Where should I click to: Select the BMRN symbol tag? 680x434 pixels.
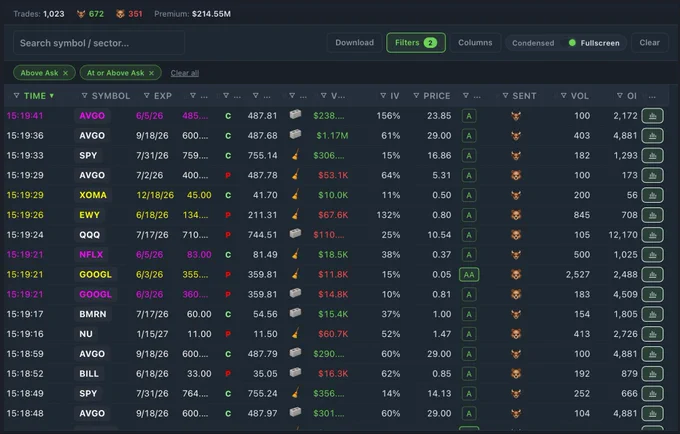click(92, 314)
